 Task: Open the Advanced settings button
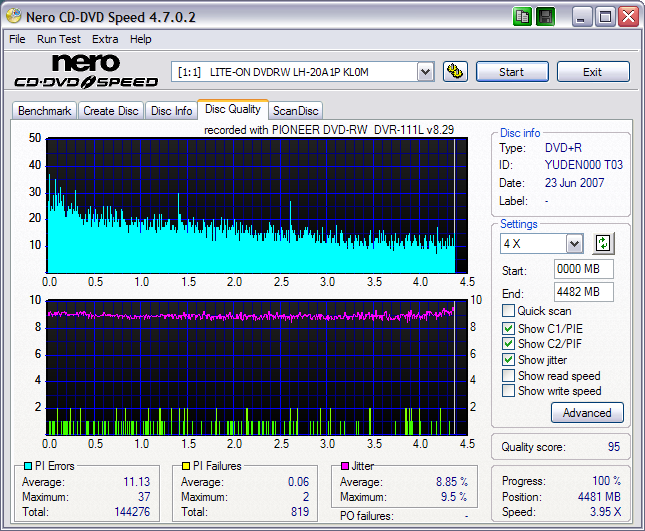point(586,413)
